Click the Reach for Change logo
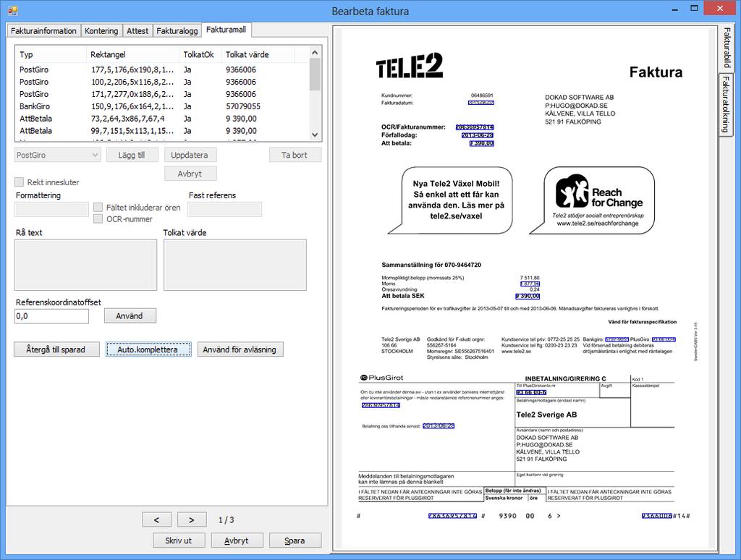 (x=598, y=192)
